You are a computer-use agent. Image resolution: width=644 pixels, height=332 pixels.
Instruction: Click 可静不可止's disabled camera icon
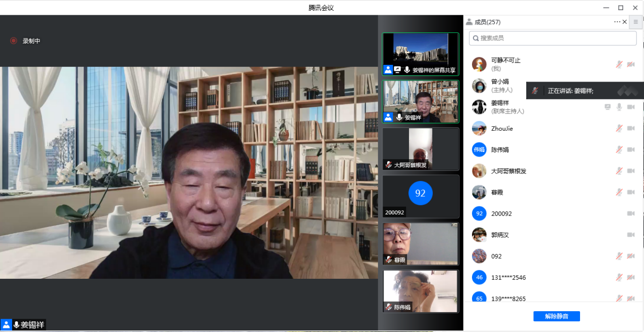[631, 64]
